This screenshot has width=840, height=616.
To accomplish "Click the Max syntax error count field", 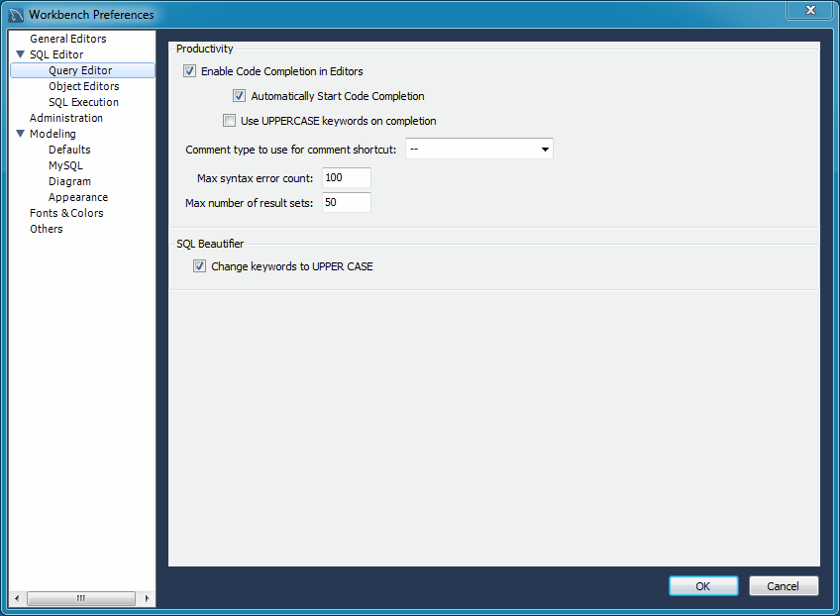I will click(347, 178).
